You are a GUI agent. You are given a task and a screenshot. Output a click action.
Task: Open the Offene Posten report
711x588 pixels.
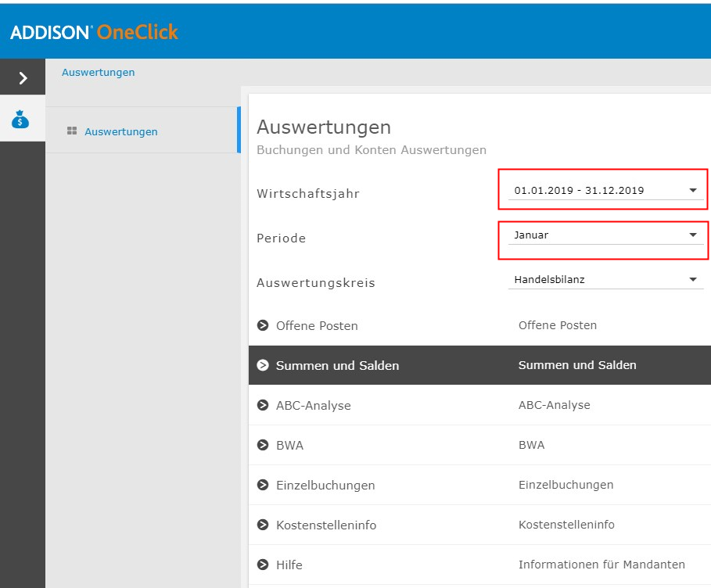(317, 326)
